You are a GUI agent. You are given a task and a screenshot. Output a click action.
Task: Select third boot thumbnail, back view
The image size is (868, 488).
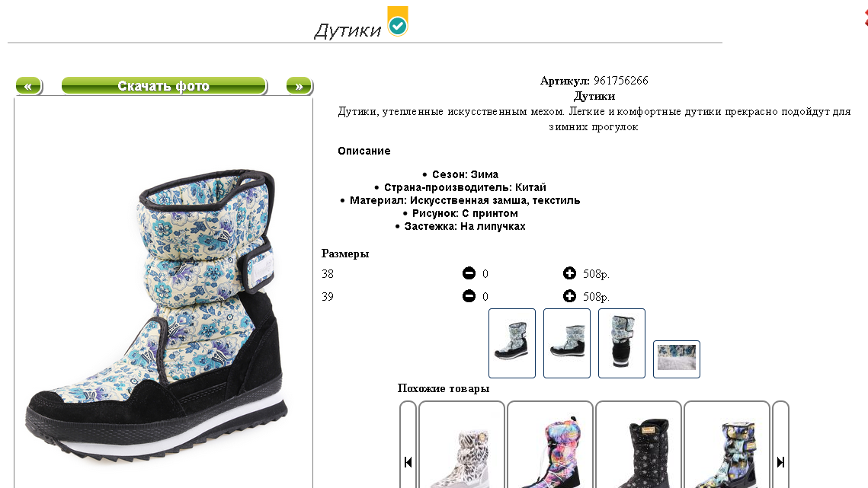click(622, 343)
